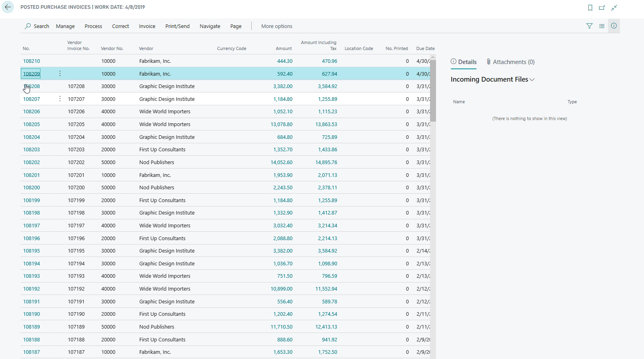Open the filter pane icon

coord(589,26)
